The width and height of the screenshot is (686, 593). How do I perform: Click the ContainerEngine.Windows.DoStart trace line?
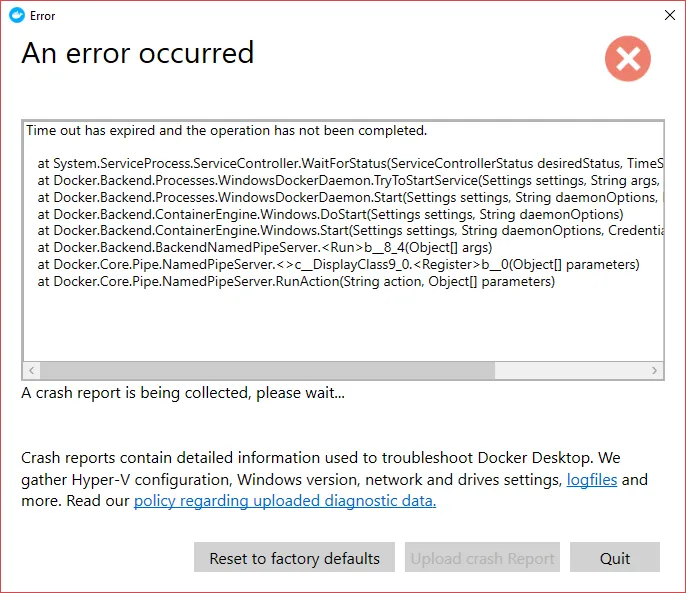pos(330,214)
